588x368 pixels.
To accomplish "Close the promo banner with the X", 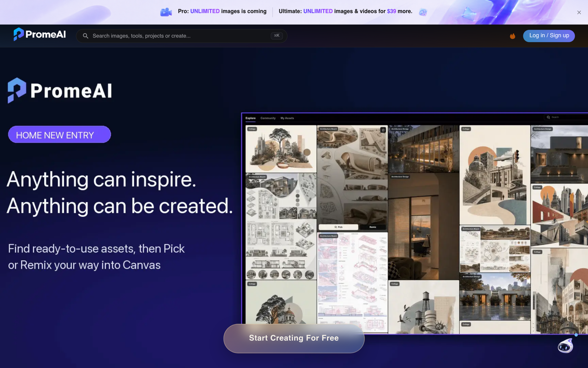I will [x=579, y=12].
